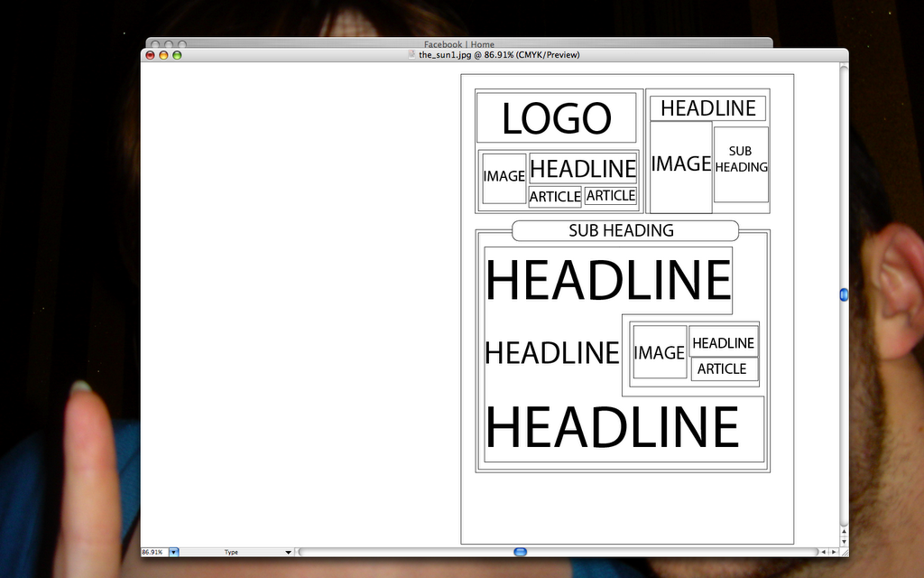The height and width of the screenshot is (578, 924).
Task: Close the the_sun1.jpg document window
Action: 150,55
